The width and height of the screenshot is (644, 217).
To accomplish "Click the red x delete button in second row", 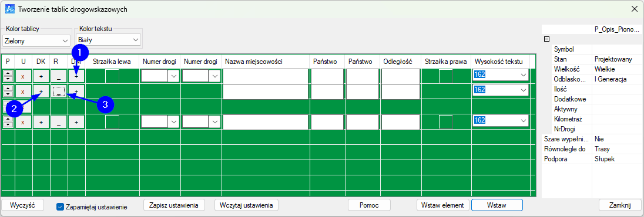I will [23, 92].
